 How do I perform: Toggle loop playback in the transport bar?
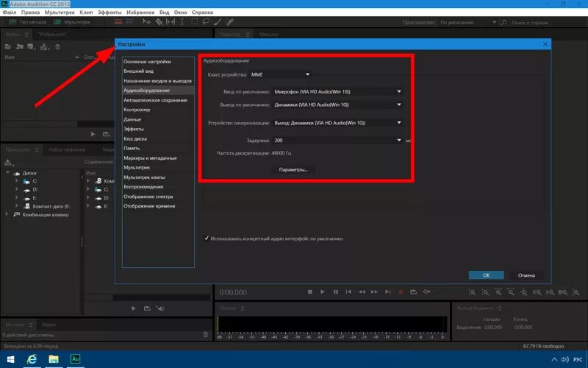pyautogui.click(x=413, y=291)
